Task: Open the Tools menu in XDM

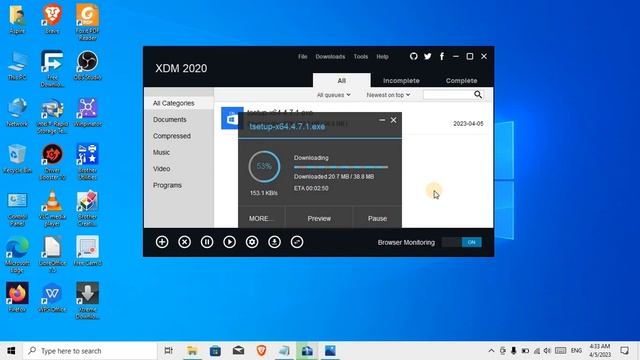Action: tap(361, 56)
